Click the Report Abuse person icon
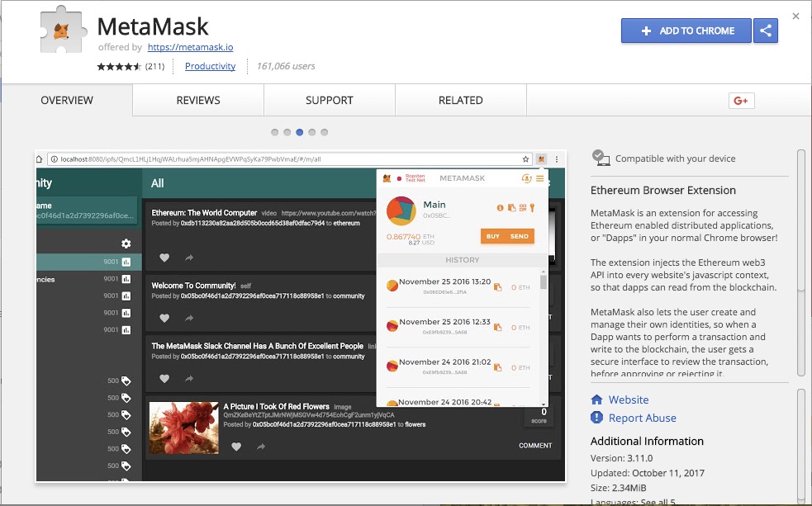Viewport: 812px width, 506px height. [597, 418]
